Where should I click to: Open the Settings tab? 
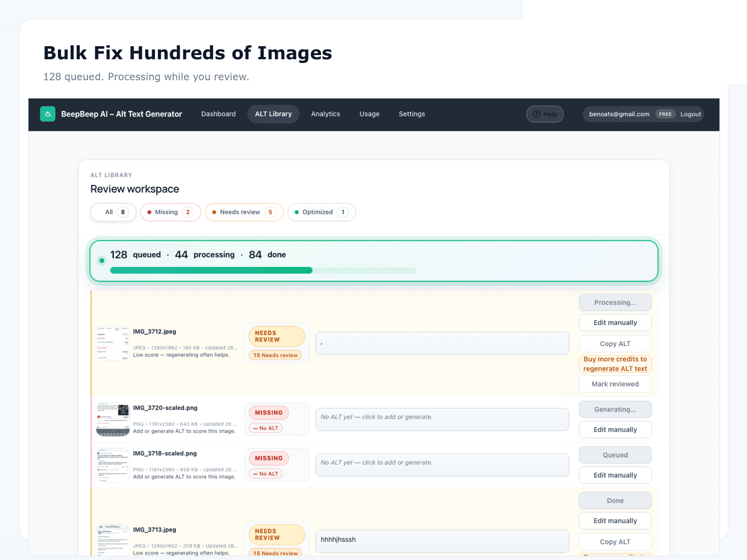[x=412, y=114]
